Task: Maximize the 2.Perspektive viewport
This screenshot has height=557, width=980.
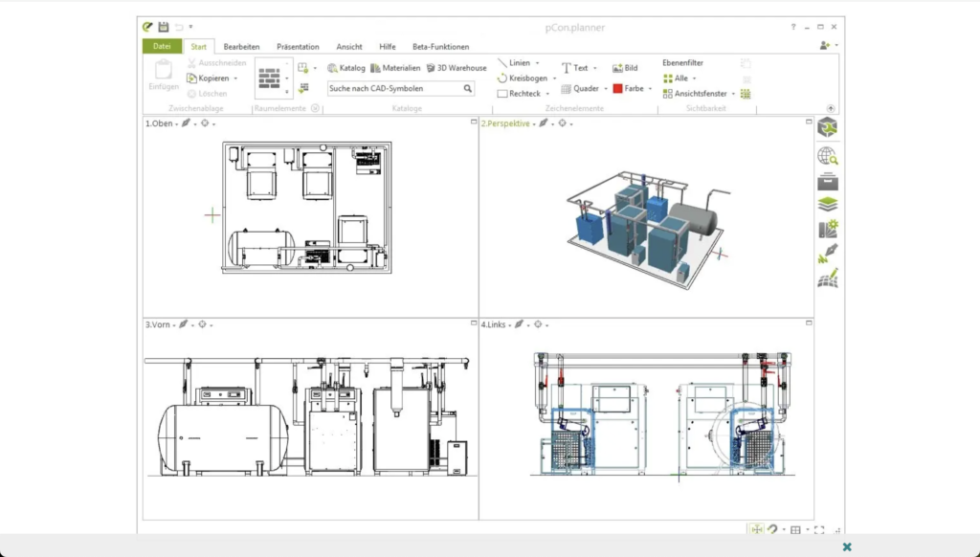Action: [x=809, y=123]
